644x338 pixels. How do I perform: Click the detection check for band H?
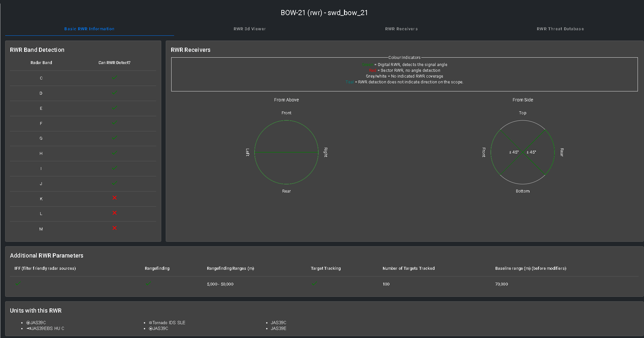pyautogui.click(x=115, y=153)
